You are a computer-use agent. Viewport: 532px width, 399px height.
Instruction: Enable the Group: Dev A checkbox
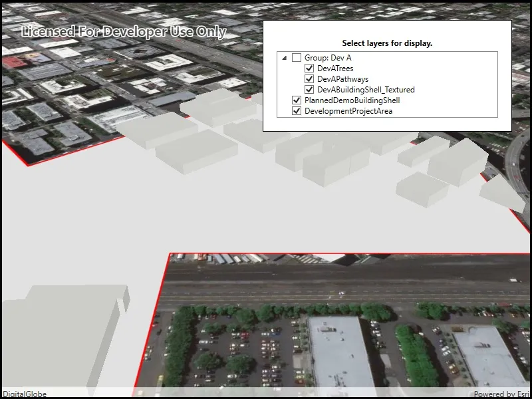click(297, 58)
